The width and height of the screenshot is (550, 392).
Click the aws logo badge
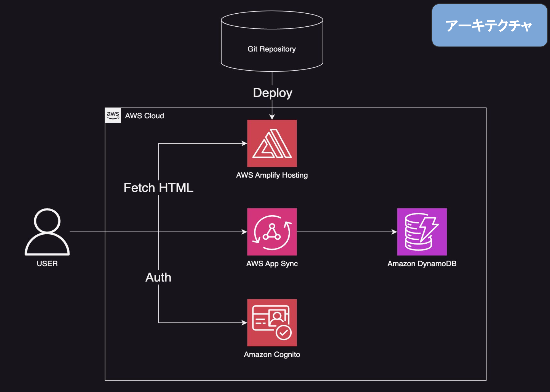pos(113,115)
